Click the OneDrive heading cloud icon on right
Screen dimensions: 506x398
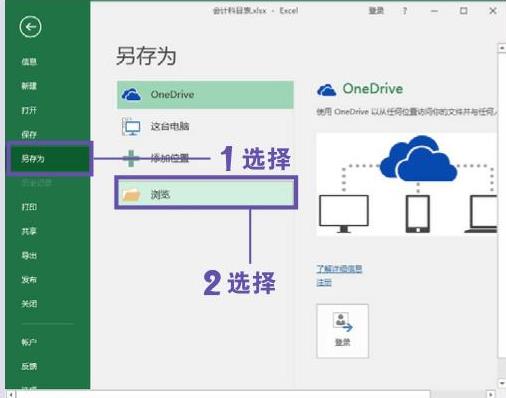click(326, 90)
